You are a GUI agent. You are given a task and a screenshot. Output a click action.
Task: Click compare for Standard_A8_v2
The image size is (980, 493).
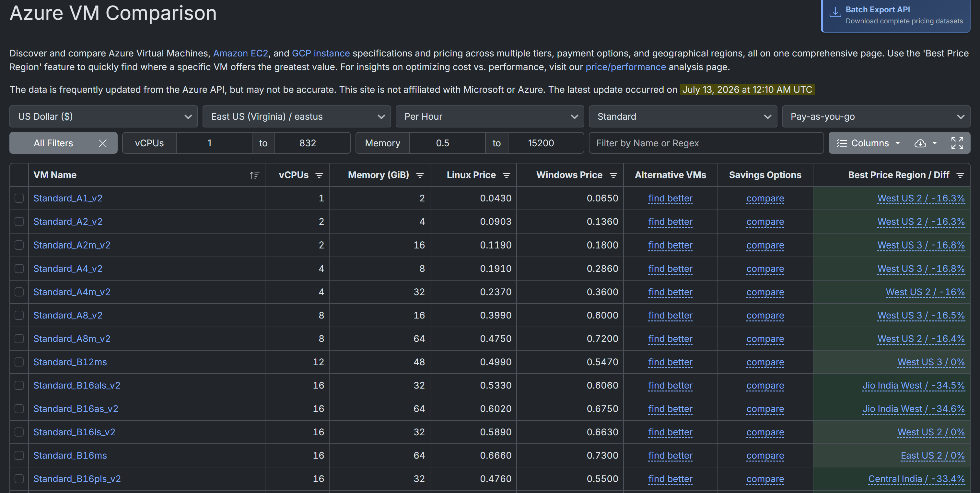[765, 315]
